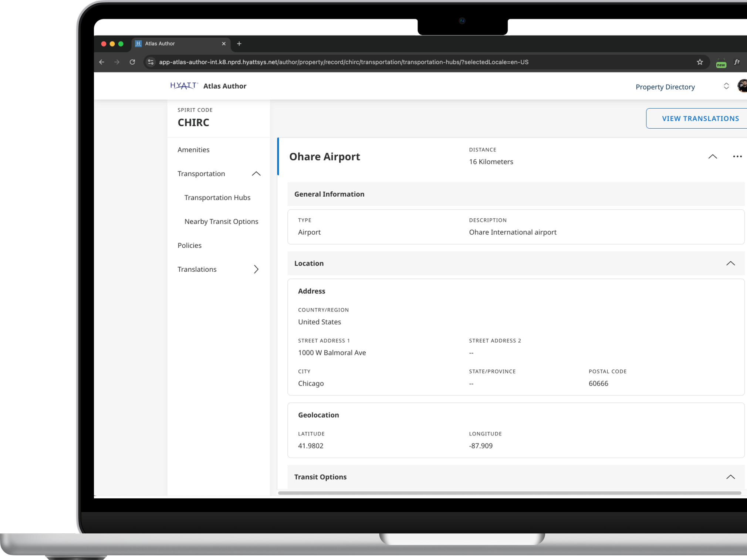Collapse the Location section
This screenshot has width=747, height=560.
point(730,263)
